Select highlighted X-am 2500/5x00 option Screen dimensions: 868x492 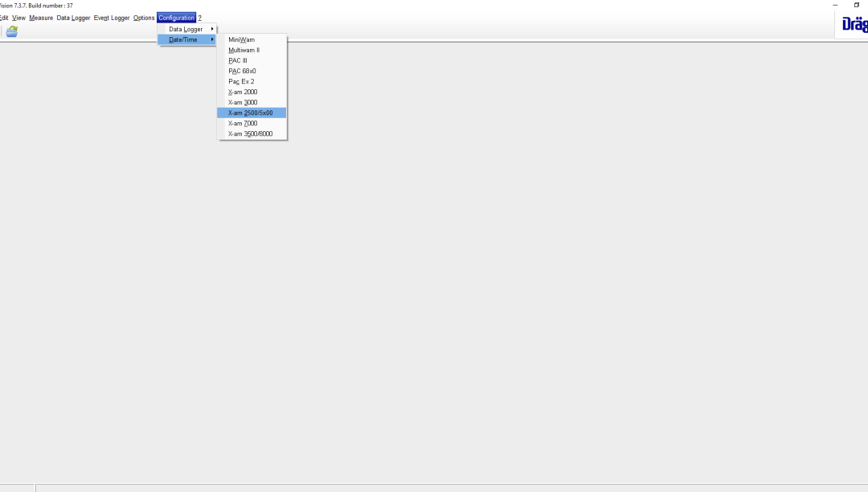pos(250,113)
